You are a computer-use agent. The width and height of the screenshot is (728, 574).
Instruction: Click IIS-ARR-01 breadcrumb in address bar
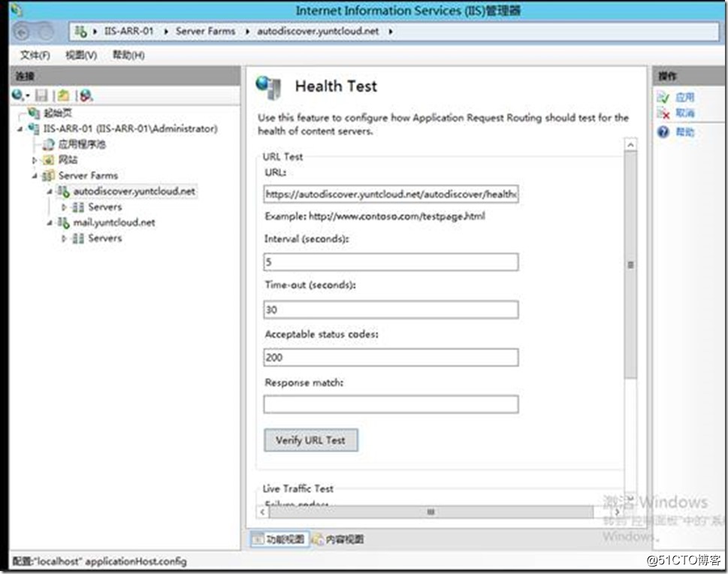click(x=128, y=32)
